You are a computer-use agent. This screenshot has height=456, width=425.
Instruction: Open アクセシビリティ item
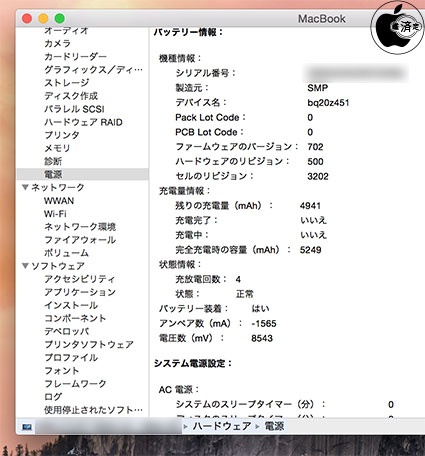coord(80,279)
